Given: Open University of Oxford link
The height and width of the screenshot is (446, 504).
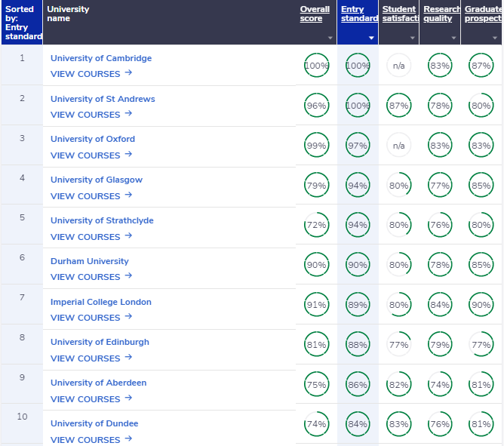Looking at the screenshot, I should pyautogui.click(x=93, y=139).
